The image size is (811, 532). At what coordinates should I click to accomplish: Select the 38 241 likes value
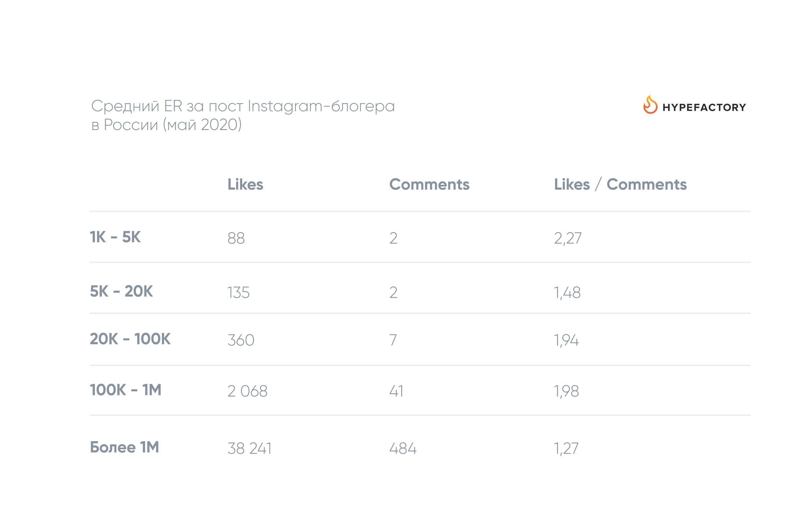[x=249, y=449]
